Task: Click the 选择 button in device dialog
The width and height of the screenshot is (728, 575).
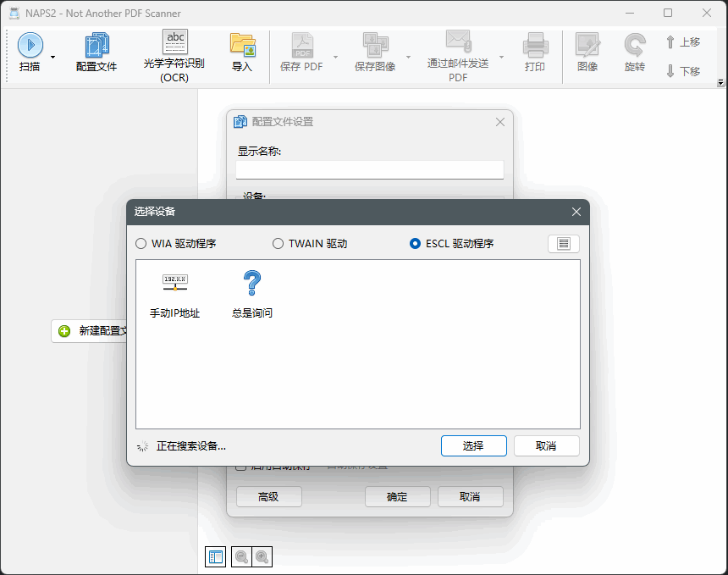Action: [x=473, y=446]
